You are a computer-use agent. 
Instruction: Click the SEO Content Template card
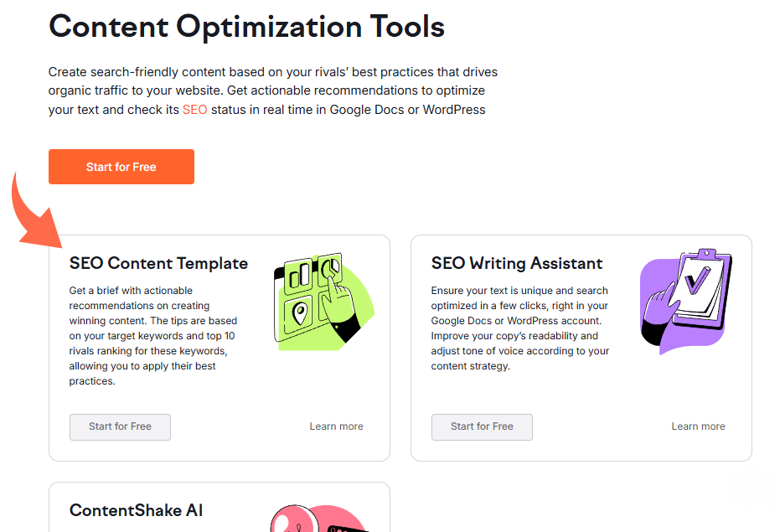tap(219, 348)
